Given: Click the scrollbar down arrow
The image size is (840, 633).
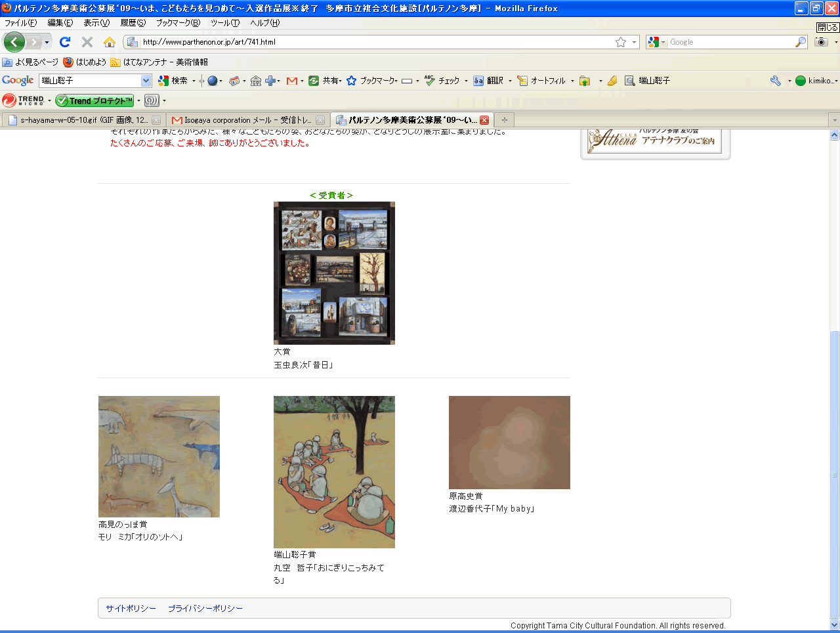Looking at the screenshot, I should tap(834, 624).
